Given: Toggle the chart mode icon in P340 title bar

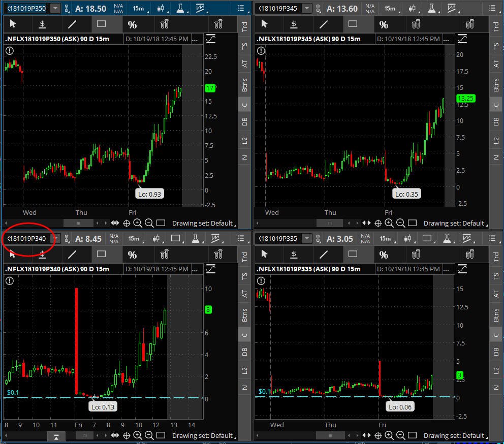Looking at the screenshot, I should (211, 269).
